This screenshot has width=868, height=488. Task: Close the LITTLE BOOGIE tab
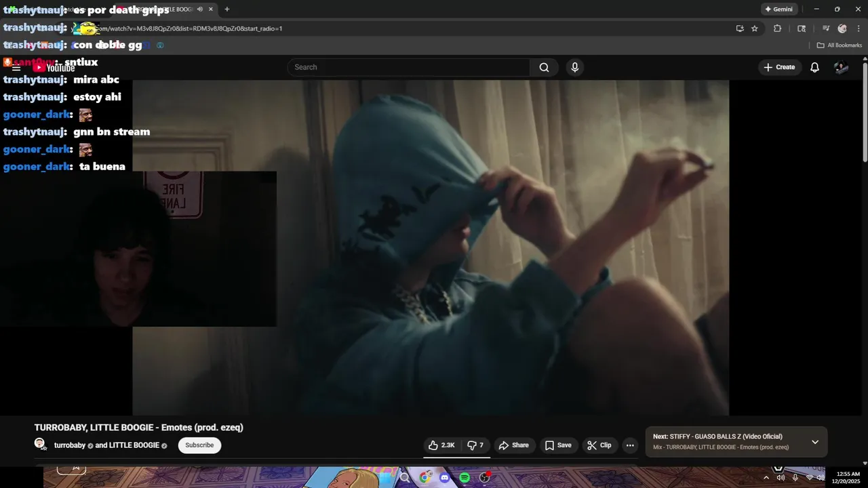pyautogui.click(x=211, y=9)
